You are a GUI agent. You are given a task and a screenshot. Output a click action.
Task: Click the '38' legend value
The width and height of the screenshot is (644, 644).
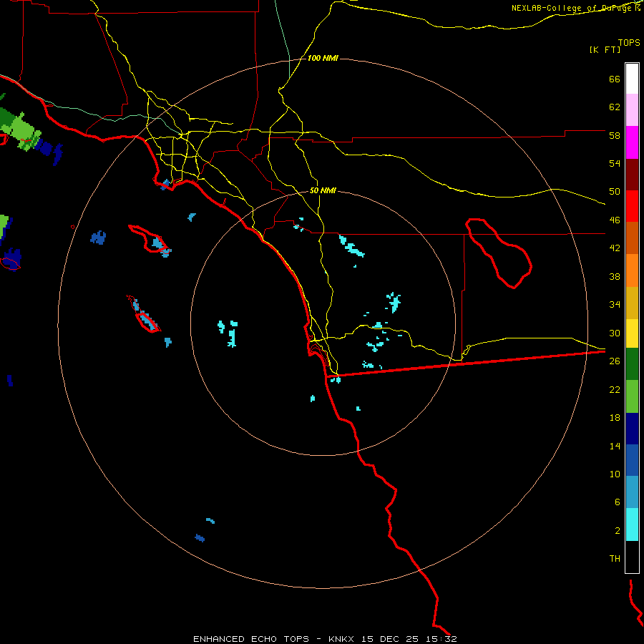coord(615,276)
